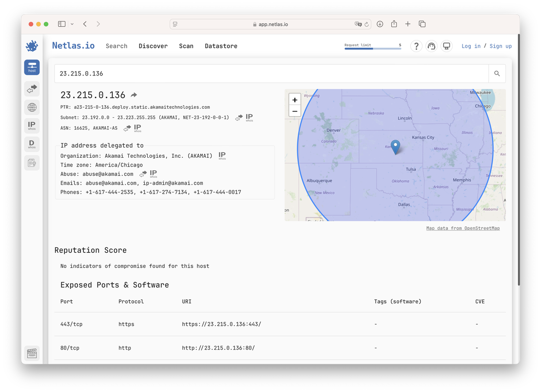541x392 pixels.
Task: Select the Host tool in the sidebar
Action: (x=32, y=67)
